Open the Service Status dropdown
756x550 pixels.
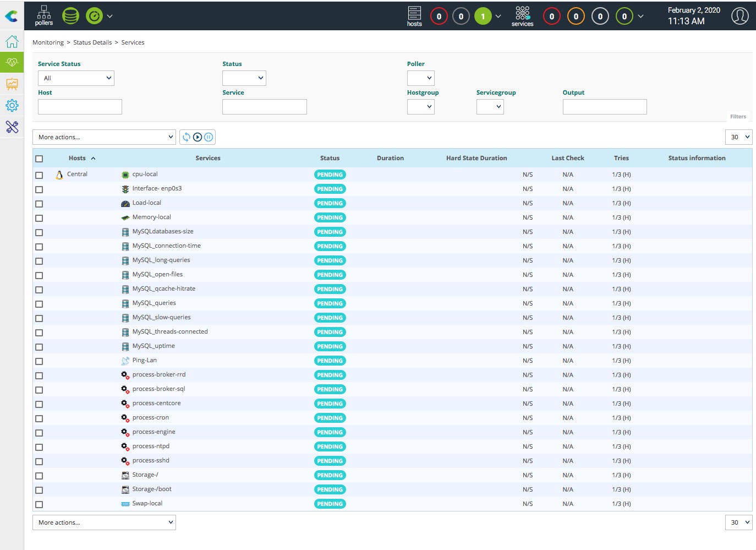(76, 78)
